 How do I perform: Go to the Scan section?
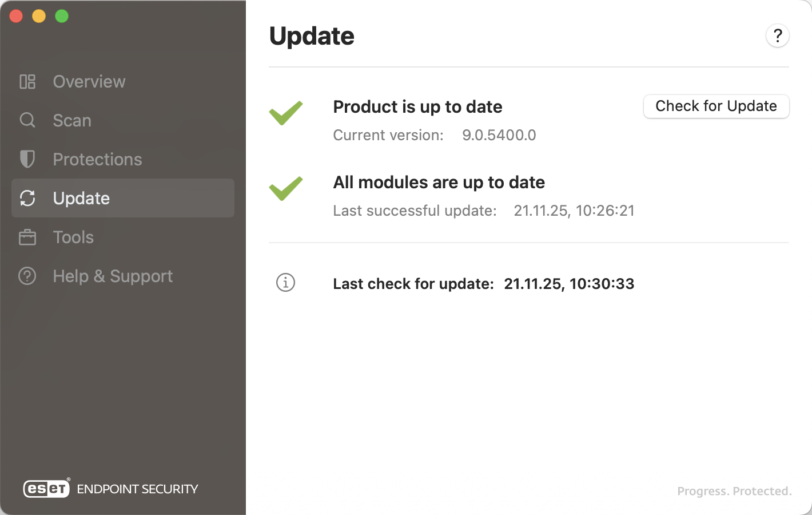pyautogui.click(x=72, y=120)
